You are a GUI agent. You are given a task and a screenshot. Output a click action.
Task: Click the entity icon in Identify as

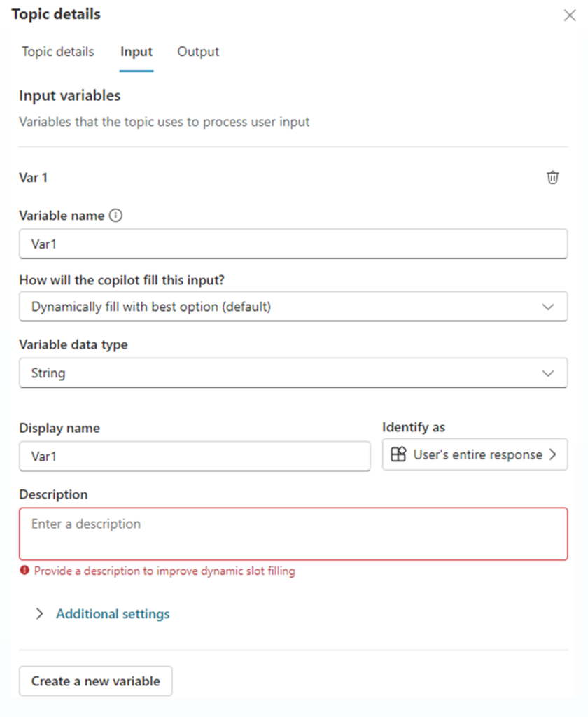click(x=398, y=454)
